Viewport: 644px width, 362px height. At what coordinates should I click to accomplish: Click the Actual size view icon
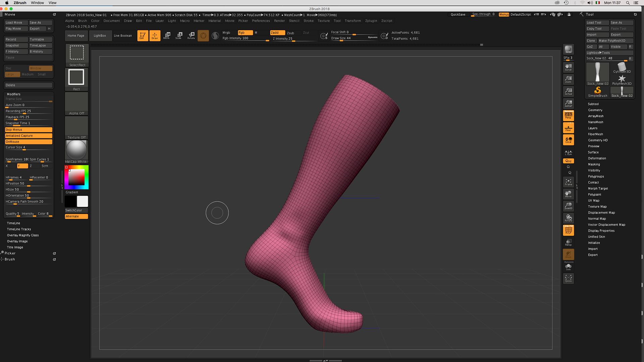pyautogui.click(x=568, y=91)
